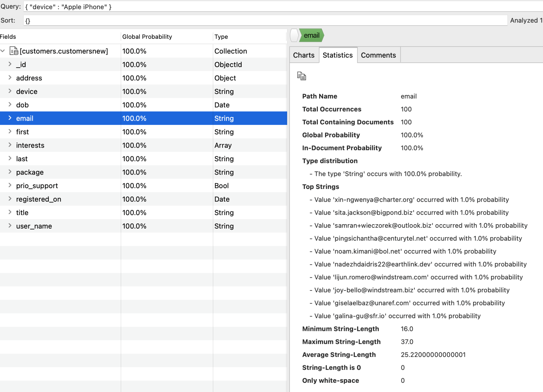Screen dimensions: 543x392
Task: Click the Fields column header
Action: (60, 37)
